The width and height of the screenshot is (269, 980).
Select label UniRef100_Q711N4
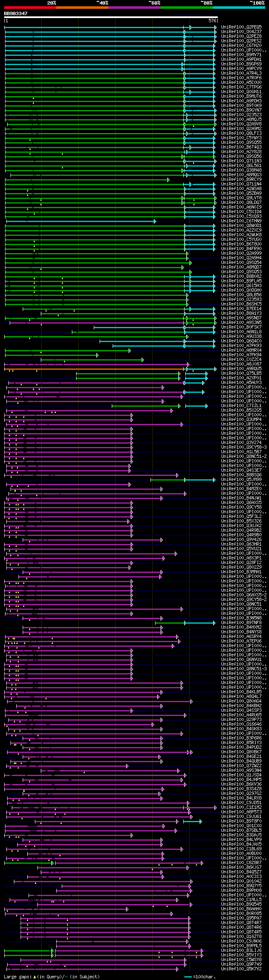click(x=241, y=184)
